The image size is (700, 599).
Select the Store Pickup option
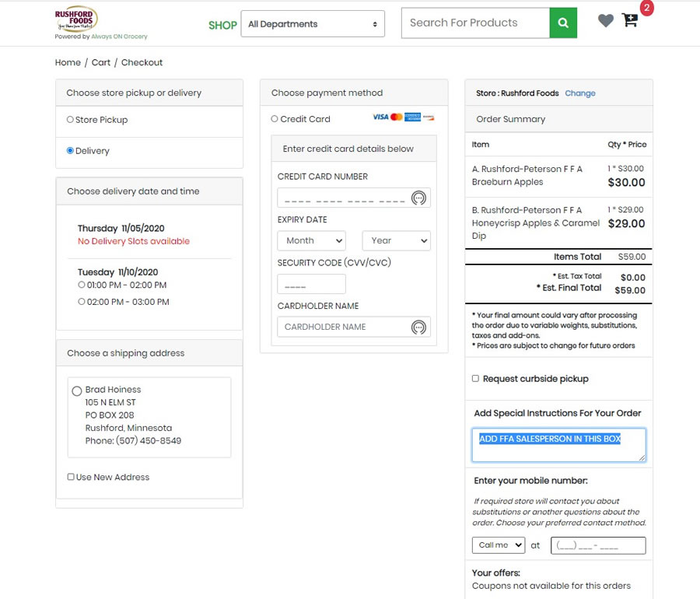tap(70, 120)
